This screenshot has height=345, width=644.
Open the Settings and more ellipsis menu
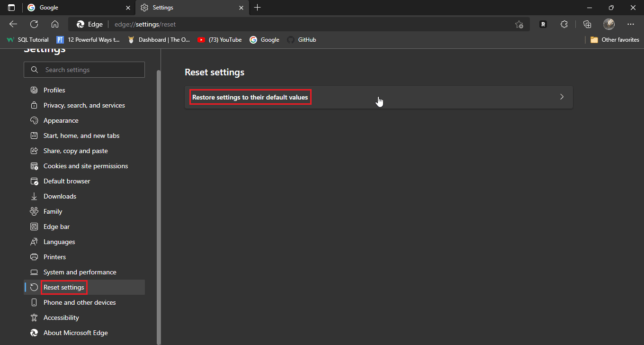point(630,24)
